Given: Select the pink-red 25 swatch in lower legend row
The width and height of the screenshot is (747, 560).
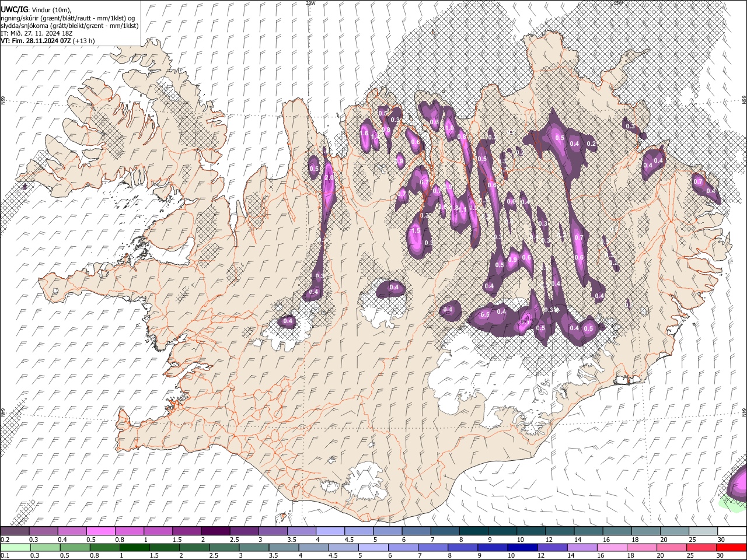Looking at the screenshot, I should (x=702, y=547).
